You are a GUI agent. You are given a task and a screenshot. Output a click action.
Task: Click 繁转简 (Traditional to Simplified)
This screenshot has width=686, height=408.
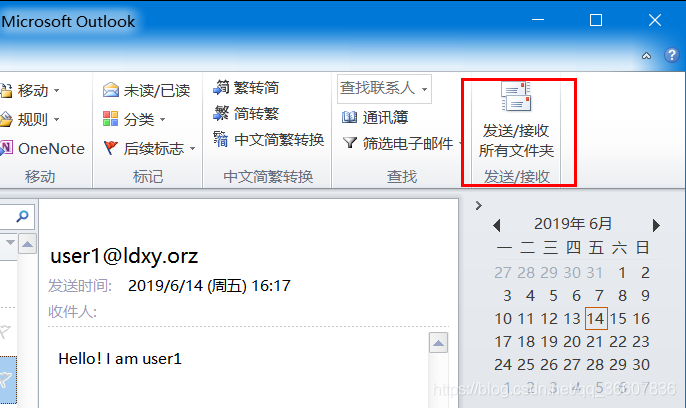tap(246, 87)
